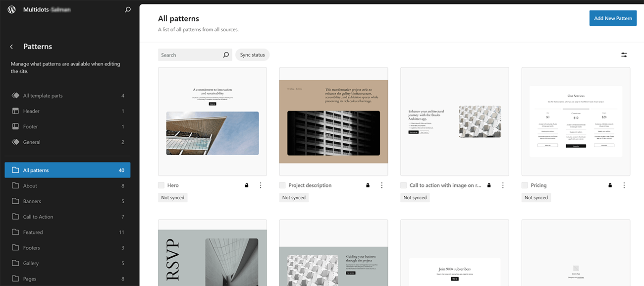Open actions menu for Project description pattern
Image resolution: width=644 pixels, height=286 pixels.
pos(382,185)
